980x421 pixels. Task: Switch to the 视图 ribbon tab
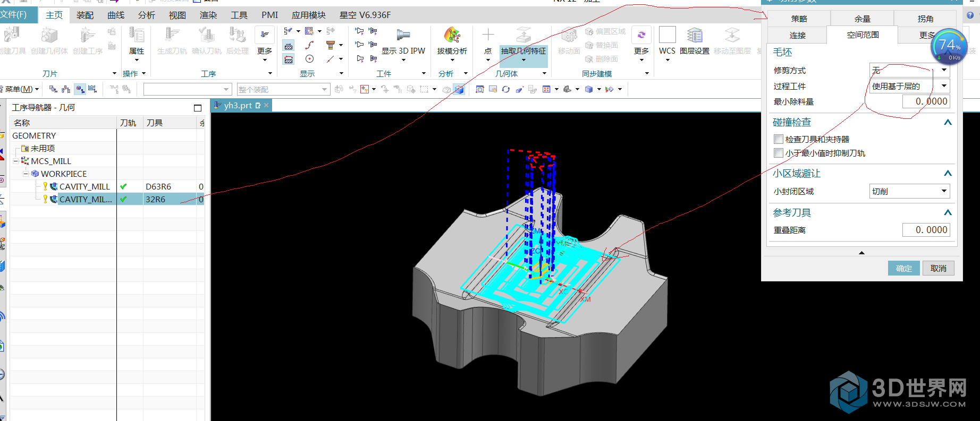coord(178,15)
